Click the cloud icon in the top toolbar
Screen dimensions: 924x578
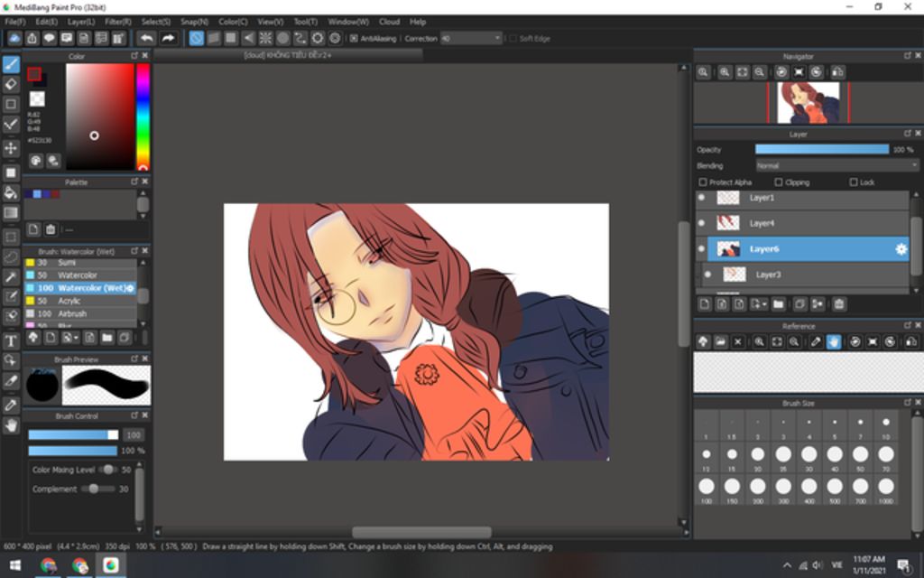pos(14,38)
